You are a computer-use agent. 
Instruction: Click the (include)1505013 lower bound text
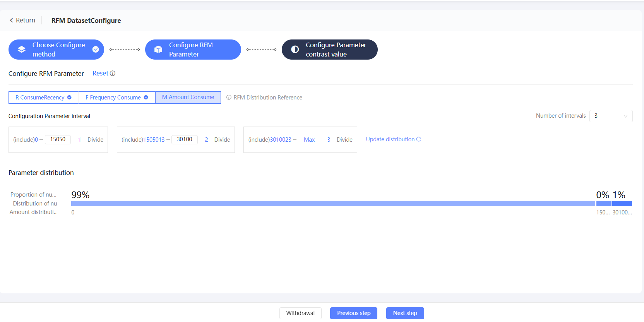tap(143, 140)
